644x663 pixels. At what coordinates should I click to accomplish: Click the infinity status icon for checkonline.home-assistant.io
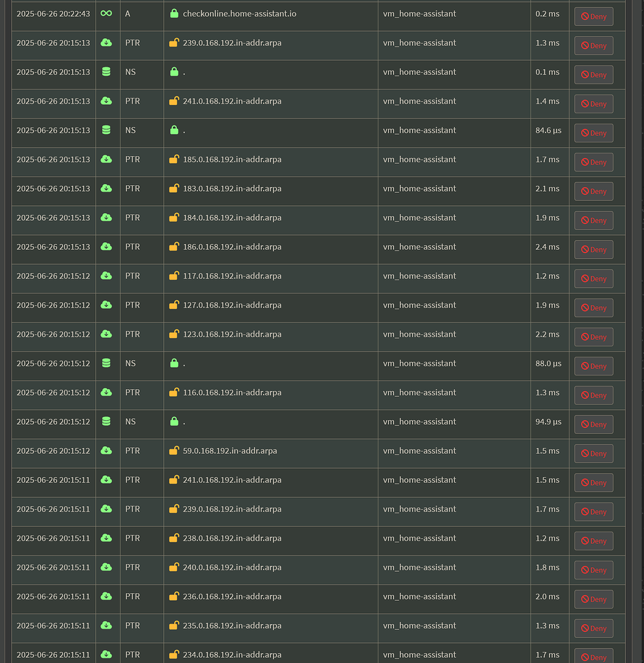point(106,14)
